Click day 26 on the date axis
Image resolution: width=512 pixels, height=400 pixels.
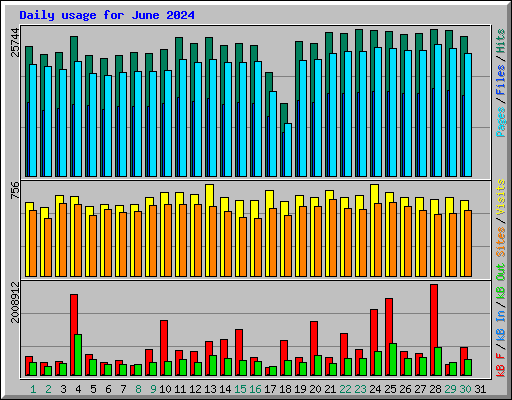405,389
